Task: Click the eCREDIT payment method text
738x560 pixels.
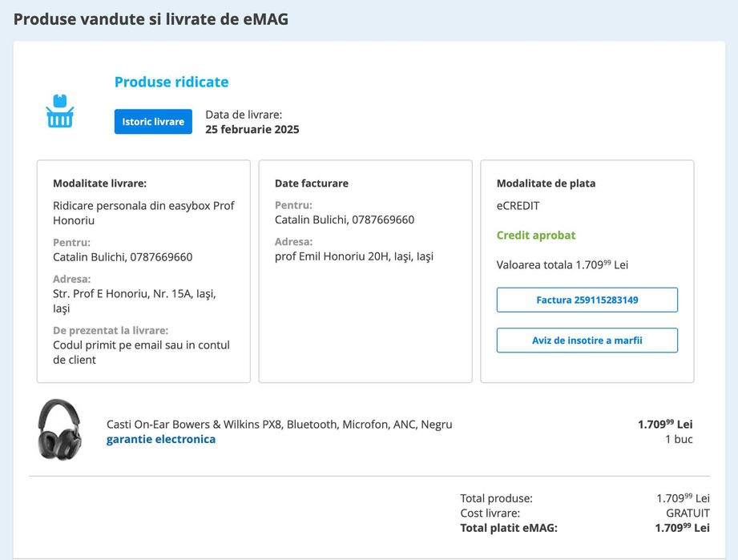Action: 518,206
